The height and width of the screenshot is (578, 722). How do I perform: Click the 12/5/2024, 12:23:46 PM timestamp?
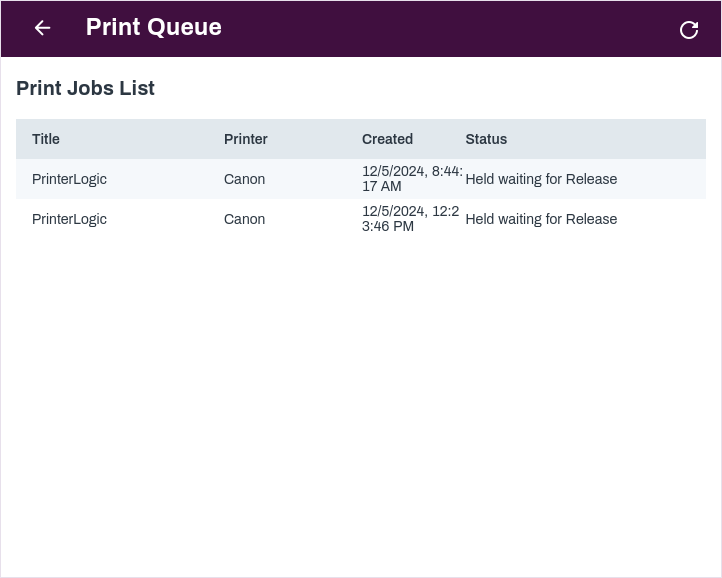tap(410, 219)
